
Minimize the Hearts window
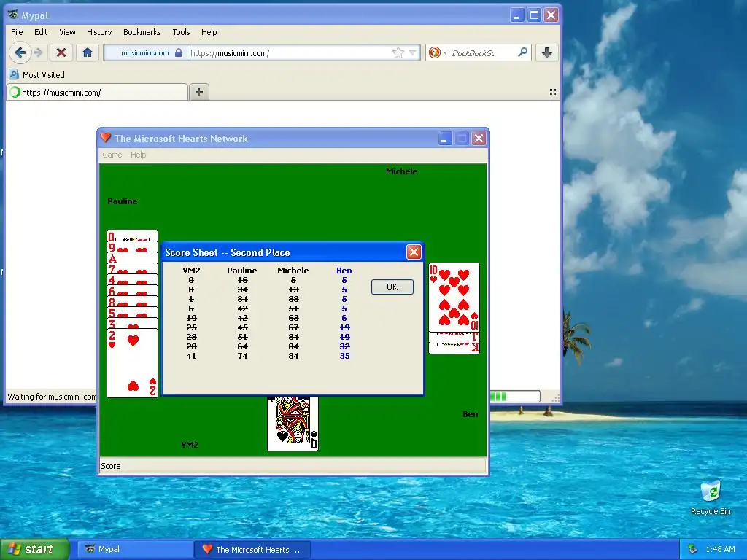(x=444, y=139)
